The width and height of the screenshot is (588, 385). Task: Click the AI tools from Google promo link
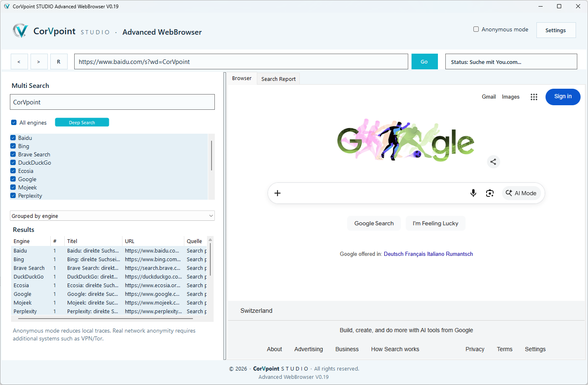coord(406,330)
